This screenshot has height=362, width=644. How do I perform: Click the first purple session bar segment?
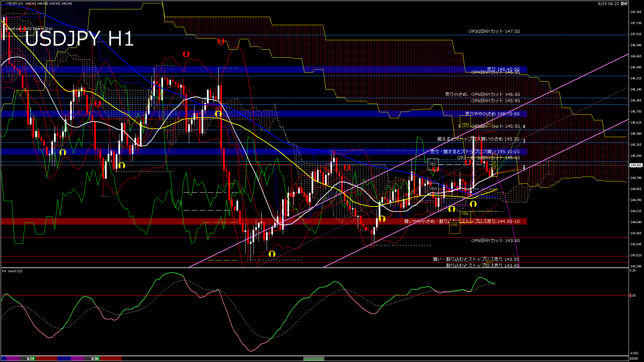(x=13, y=359)
